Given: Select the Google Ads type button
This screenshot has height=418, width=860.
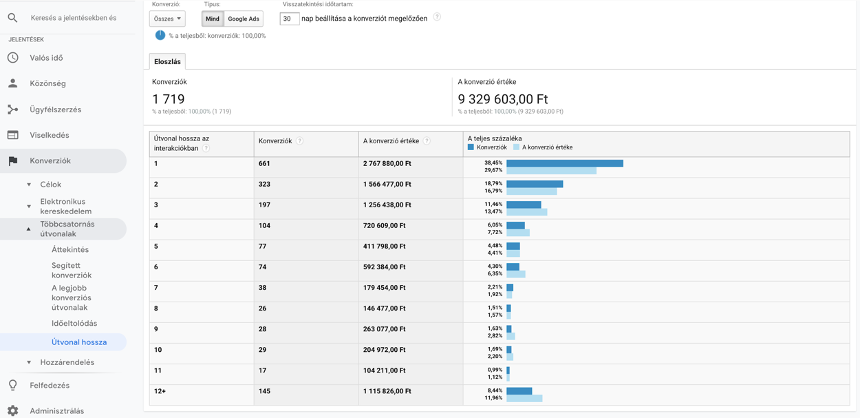Looking at the screenshot, I should 244,19.
